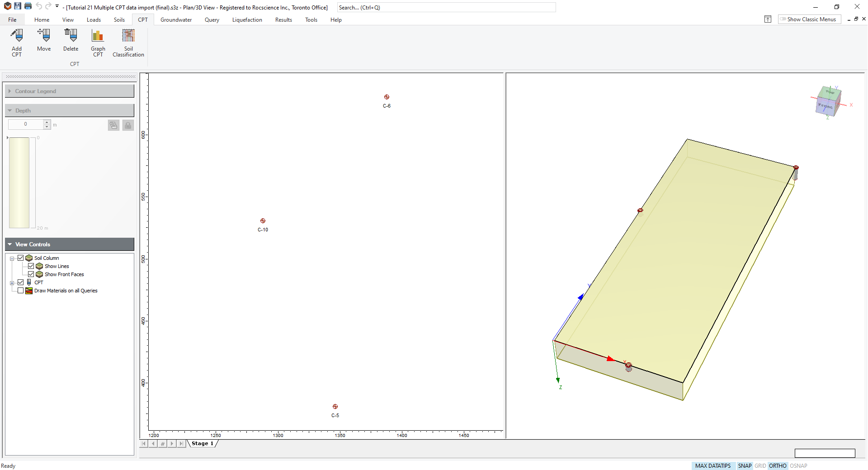
Task: Open the Liquefaction menu
Action: [247, 20]
